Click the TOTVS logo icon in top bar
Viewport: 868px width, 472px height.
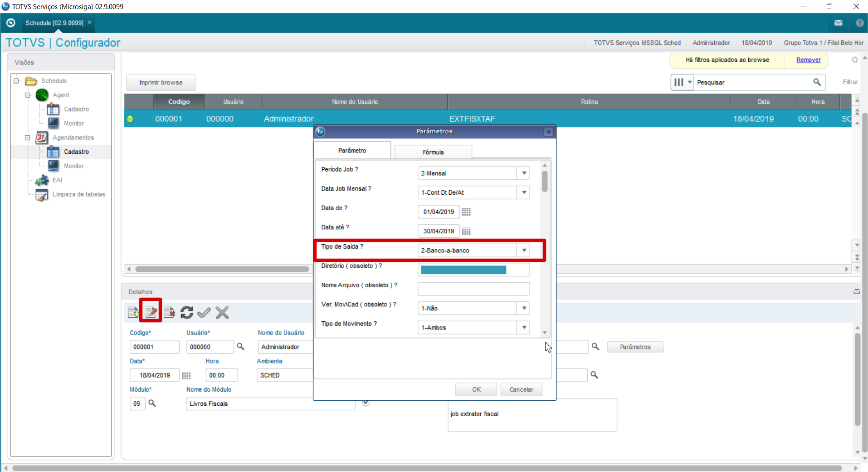pyautogui.click(x=11, y=23)
